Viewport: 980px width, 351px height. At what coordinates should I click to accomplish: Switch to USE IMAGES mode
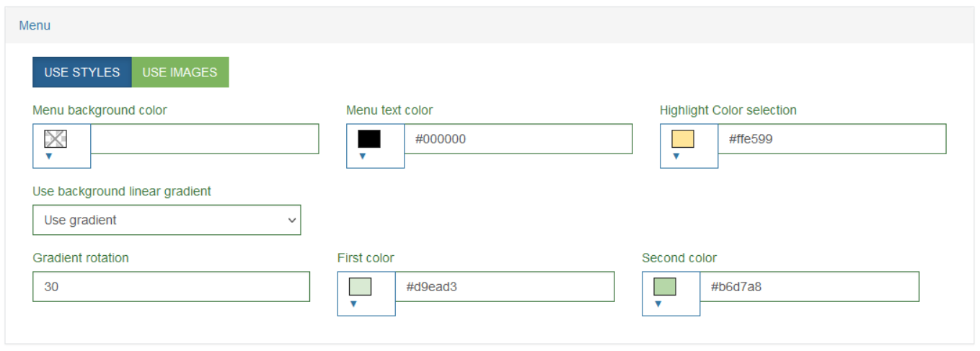point(180,72)
